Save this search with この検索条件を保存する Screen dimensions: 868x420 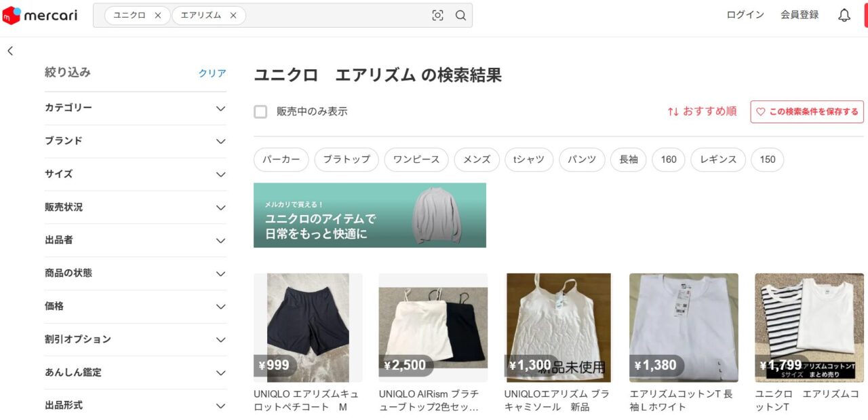click(807, 112)
